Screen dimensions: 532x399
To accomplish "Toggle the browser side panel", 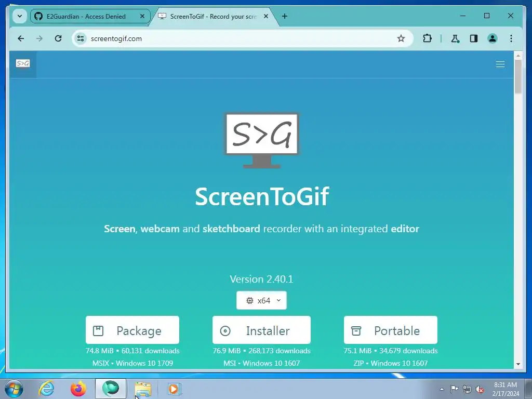I will coord(474,38).
